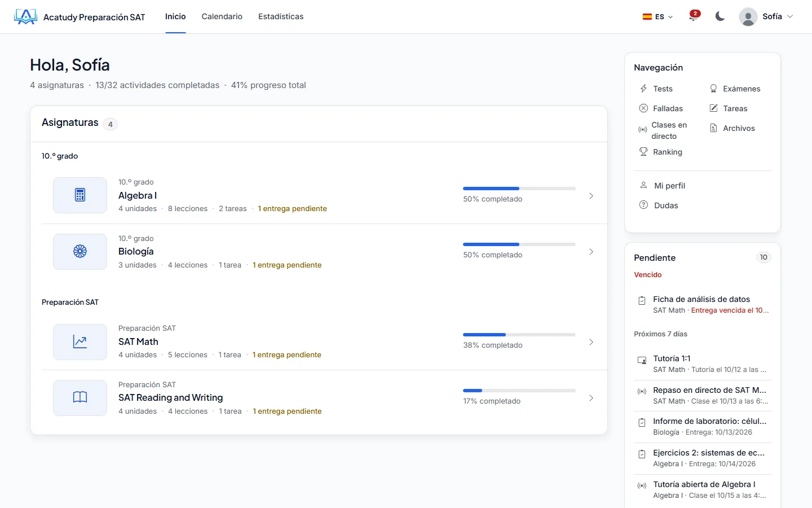Open the notifications bell
The height and width of the screenshot is (508, 812).
pos(694,16)
